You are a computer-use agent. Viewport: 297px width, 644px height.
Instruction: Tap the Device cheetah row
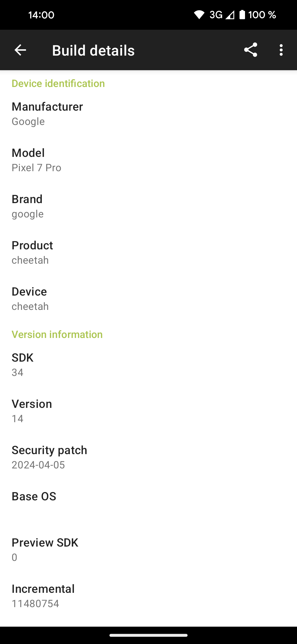tap(148, 299)
